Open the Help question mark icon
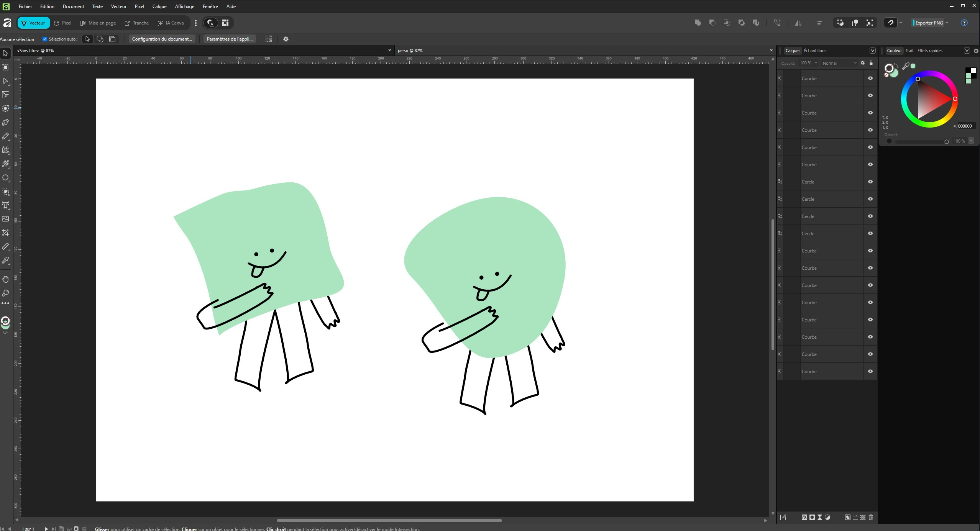 [964, 23]
